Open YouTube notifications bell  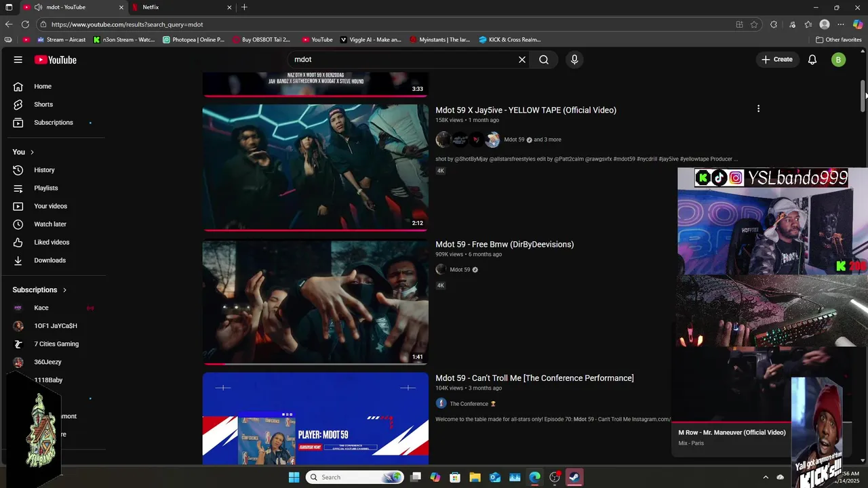812,60
